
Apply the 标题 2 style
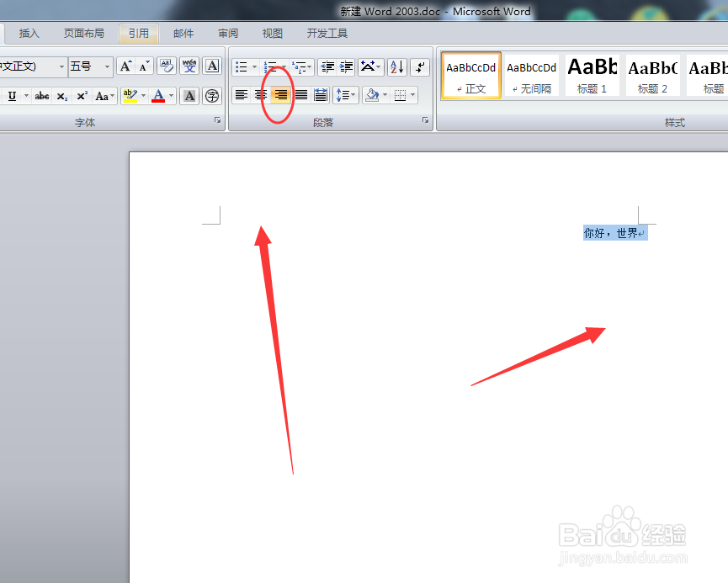pos(653,75)
